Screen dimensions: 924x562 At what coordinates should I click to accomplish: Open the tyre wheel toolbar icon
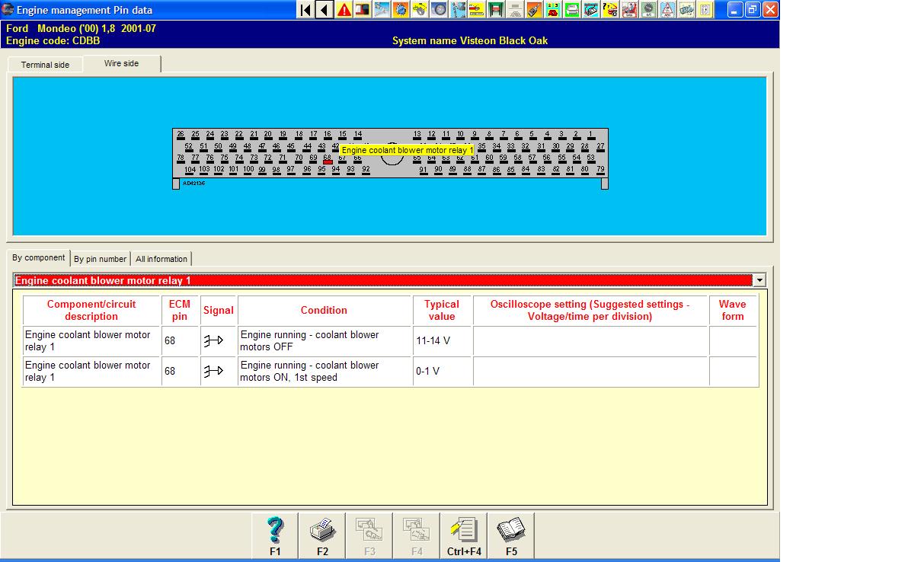point(439,10)
